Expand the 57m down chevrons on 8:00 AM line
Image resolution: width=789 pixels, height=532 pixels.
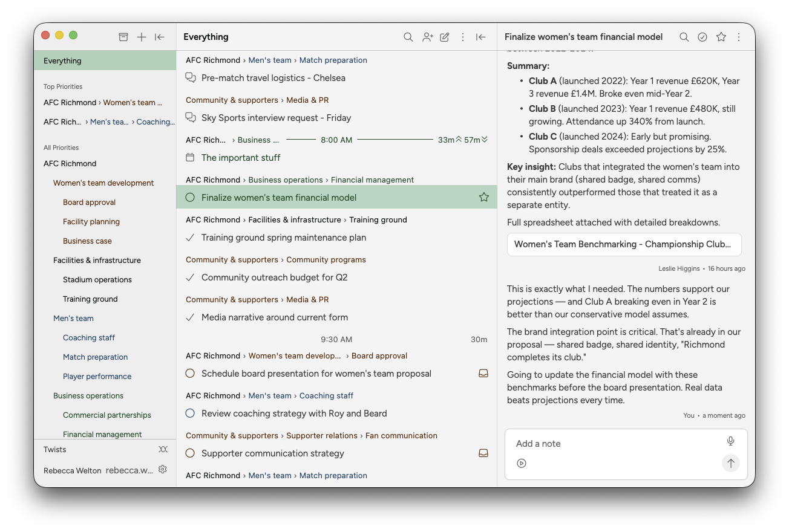point(484,140)
